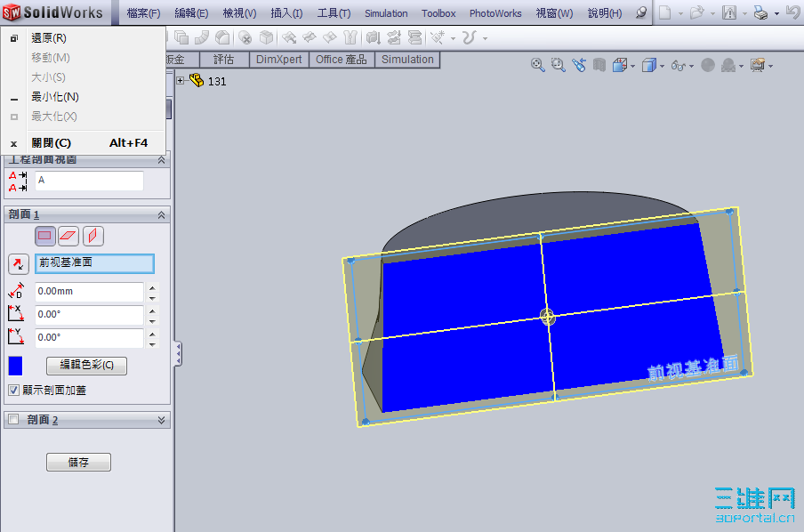This screenshot has height=532, width=804.
Task: Open the Print dropdown arrow
Action: (x=776, y=14)
